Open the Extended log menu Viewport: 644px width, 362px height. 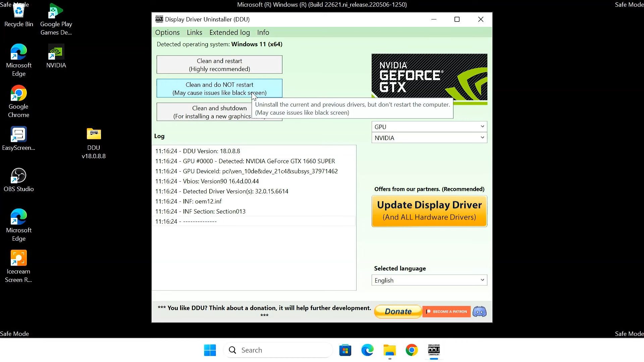click(x=229, y=33)
